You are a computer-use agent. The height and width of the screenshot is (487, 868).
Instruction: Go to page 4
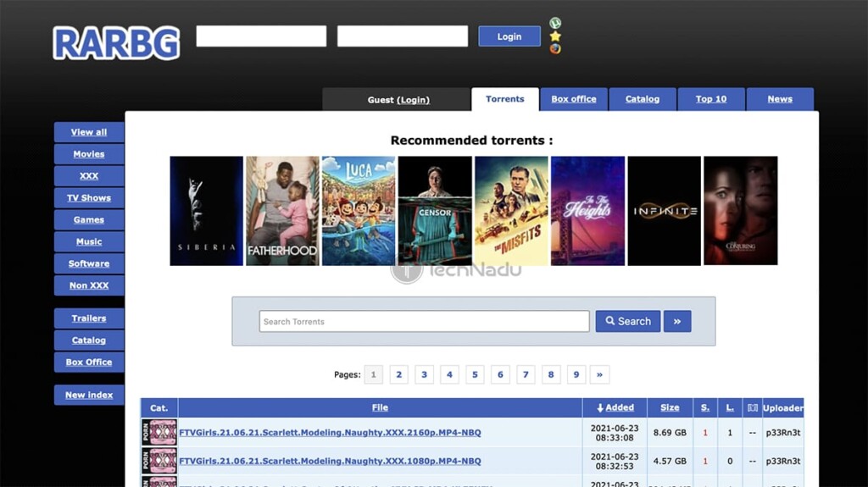pos(449,374)
